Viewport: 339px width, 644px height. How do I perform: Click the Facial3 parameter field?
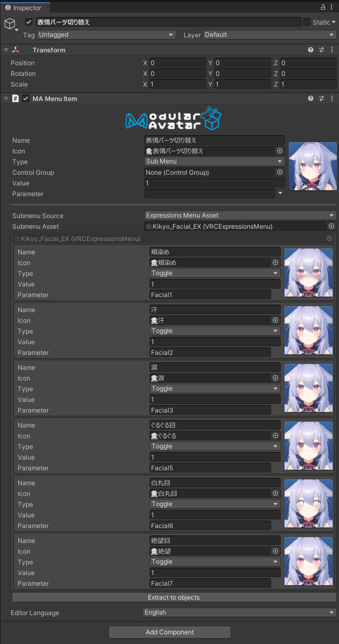(x=210, y=410)
